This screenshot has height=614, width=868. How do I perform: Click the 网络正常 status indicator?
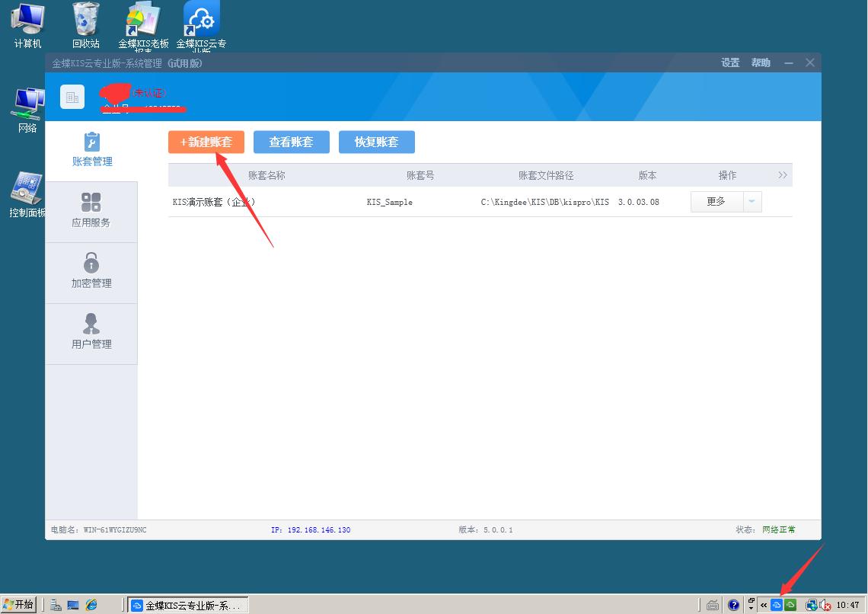(x=778, y=530)
